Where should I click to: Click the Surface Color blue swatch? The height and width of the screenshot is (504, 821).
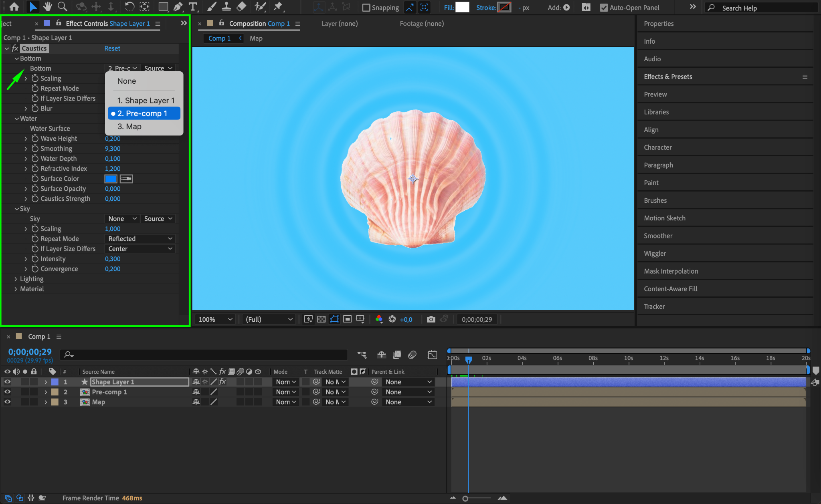(111, 179)
